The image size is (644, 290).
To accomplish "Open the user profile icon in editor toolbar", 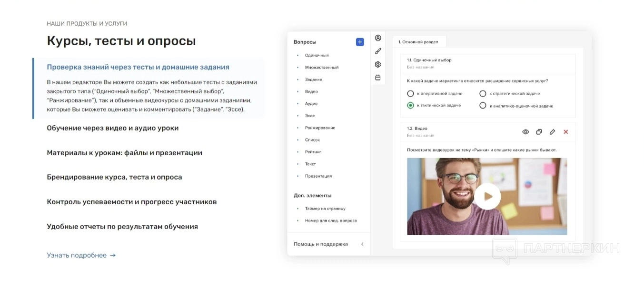I will click(x=378, y=38).
